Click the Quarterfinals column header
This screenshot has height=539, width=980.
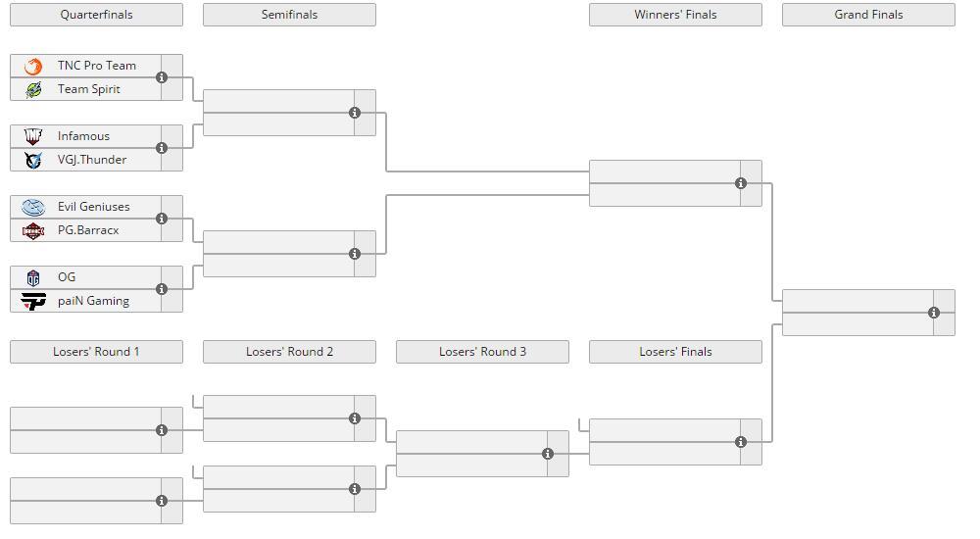[96, 15]
